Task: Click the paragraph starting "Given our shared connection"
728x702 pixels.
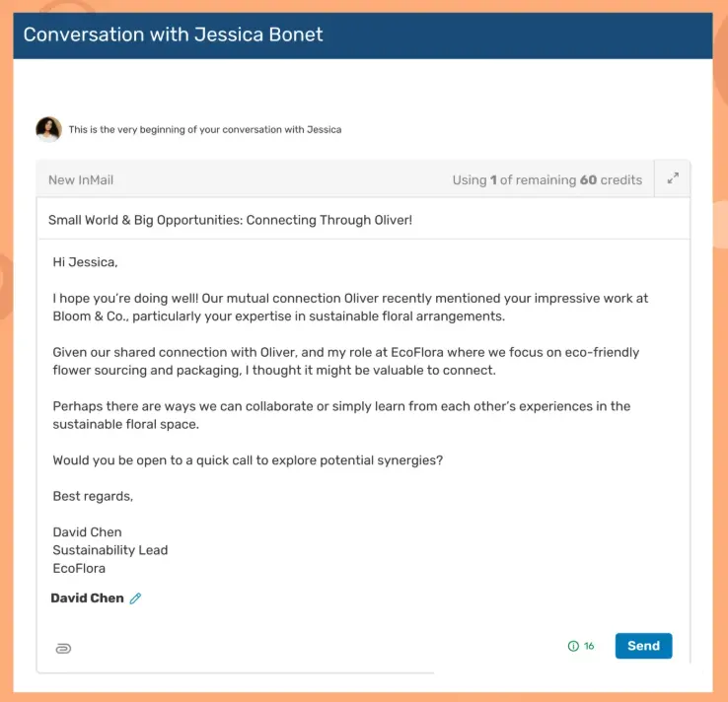Action: pyautogui.click(x=345, y=361)
